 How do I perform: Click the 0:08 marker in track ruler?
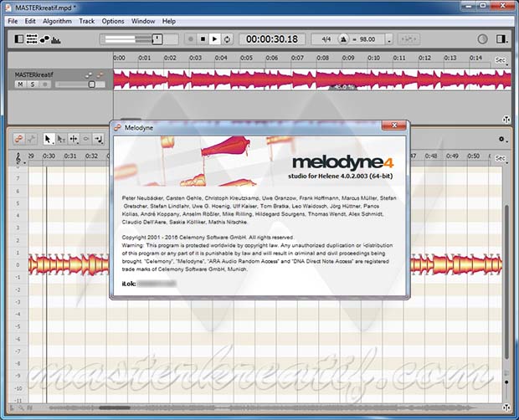click(323, 58)
